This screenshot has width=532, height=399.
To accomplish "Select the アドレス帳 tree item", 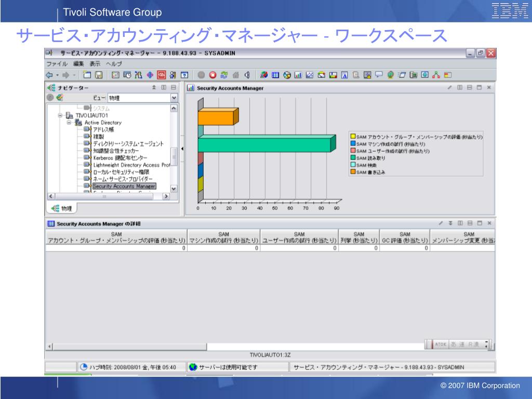I will 103,129.
